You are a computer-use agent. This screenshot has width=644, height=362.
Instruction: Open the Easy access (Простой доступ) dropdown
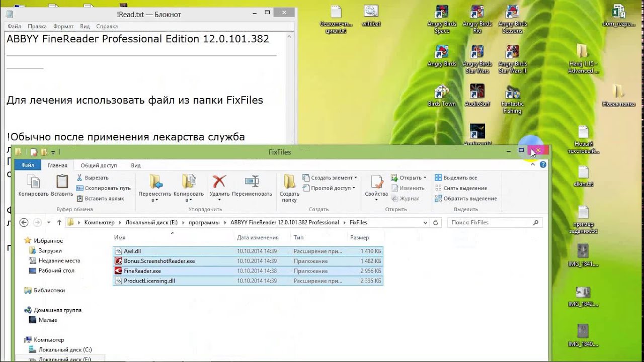coord(329,188)
